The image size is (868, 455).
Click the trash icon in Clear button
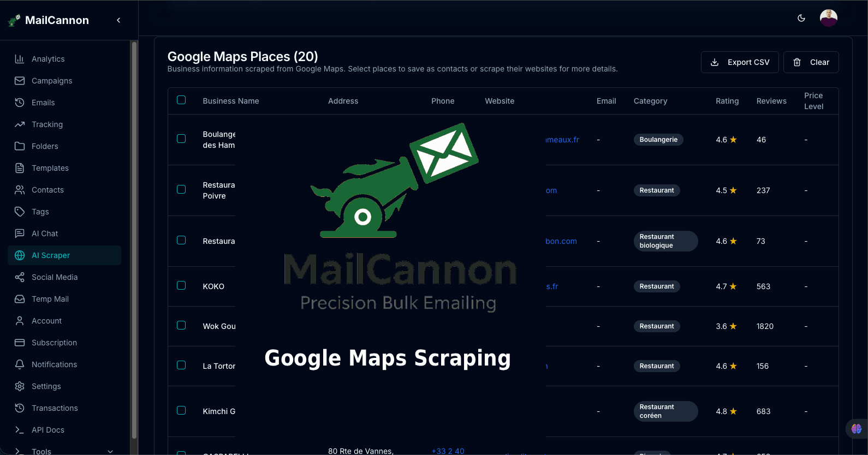(x=797, y=62)
